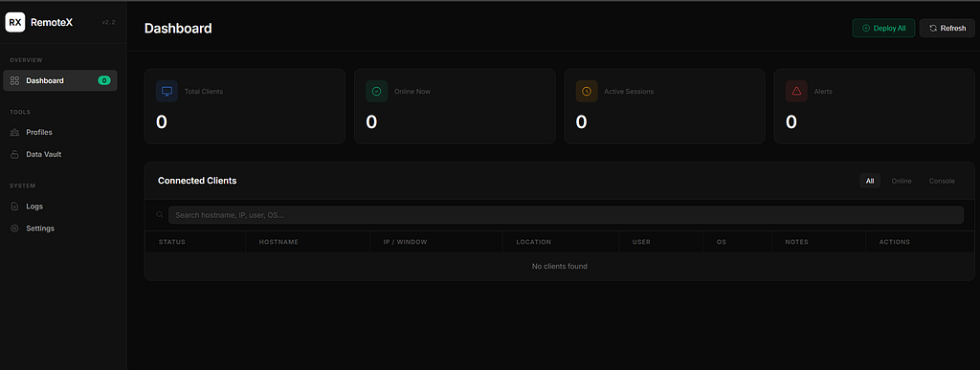Click the Data Vault lock icon
This screenshot has width=980, height=370.
tap(15, 154)
